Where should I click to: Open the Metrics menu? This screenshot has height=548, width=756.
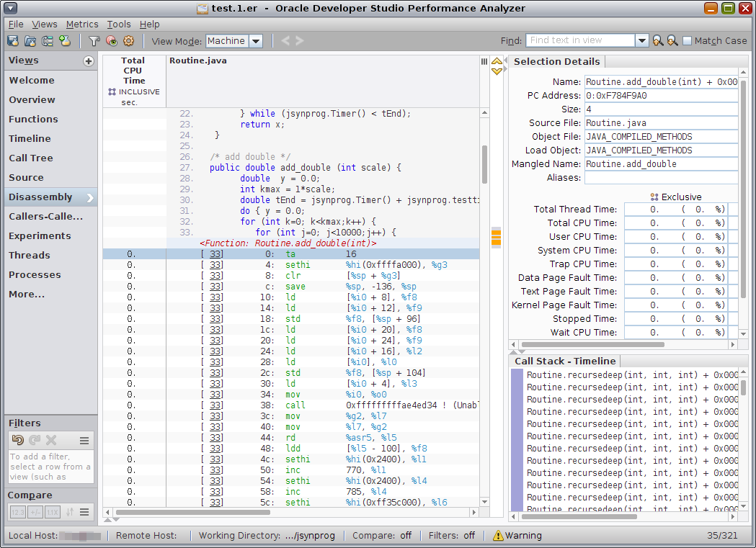click(82, 24)
